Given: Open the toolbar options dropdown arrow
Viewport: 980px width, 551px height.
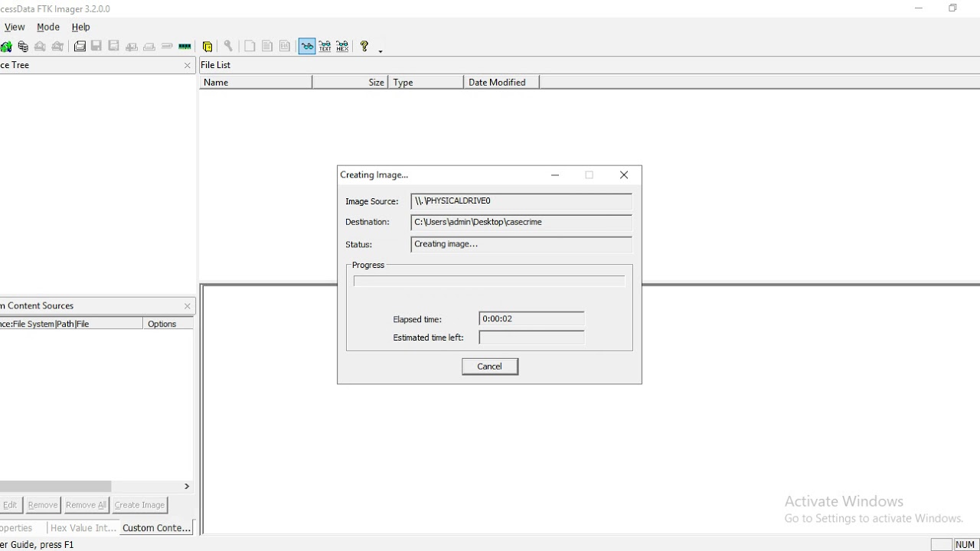Looking at the screenshot, I should [x=381, y=51].
